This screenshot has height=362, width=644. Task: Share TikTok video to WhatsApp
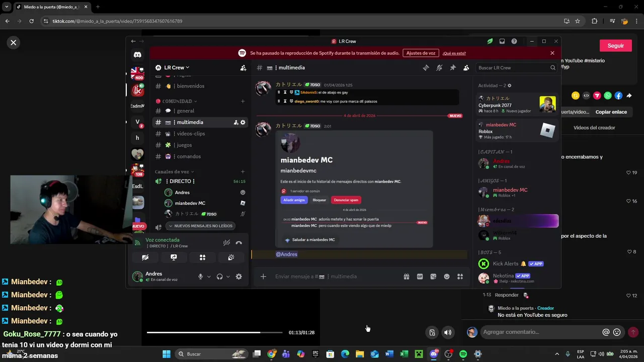click(x=608, y=96)
